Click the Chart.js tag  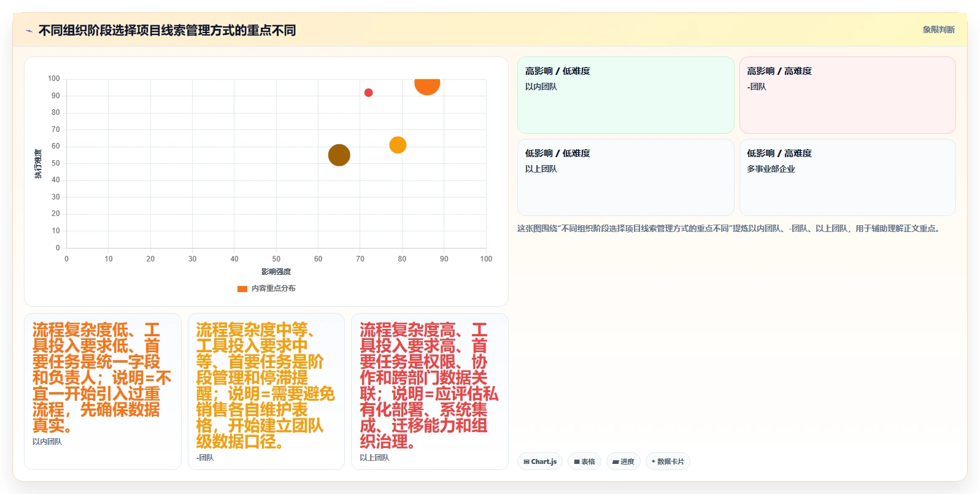pos(540,461)
